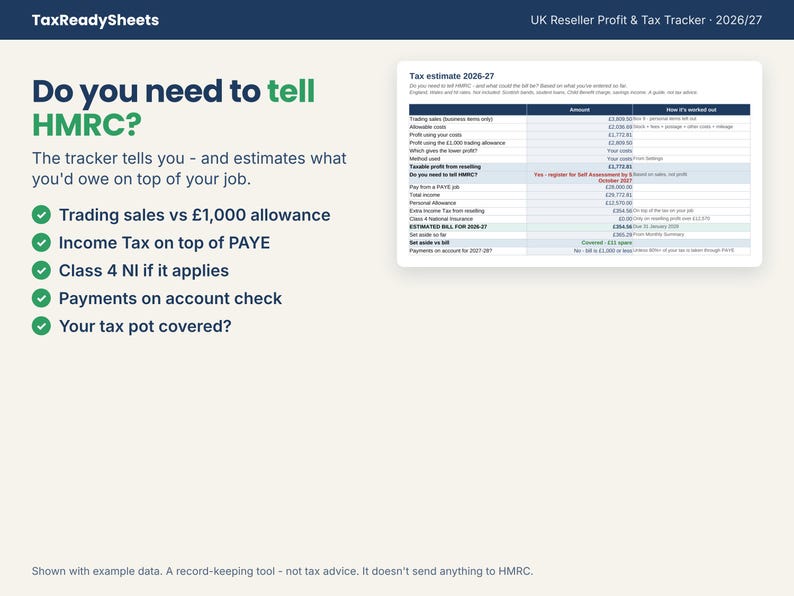Click the 'On top of the tax on your job' note
This screenshot has height=596, width=794.
(663, 211)
